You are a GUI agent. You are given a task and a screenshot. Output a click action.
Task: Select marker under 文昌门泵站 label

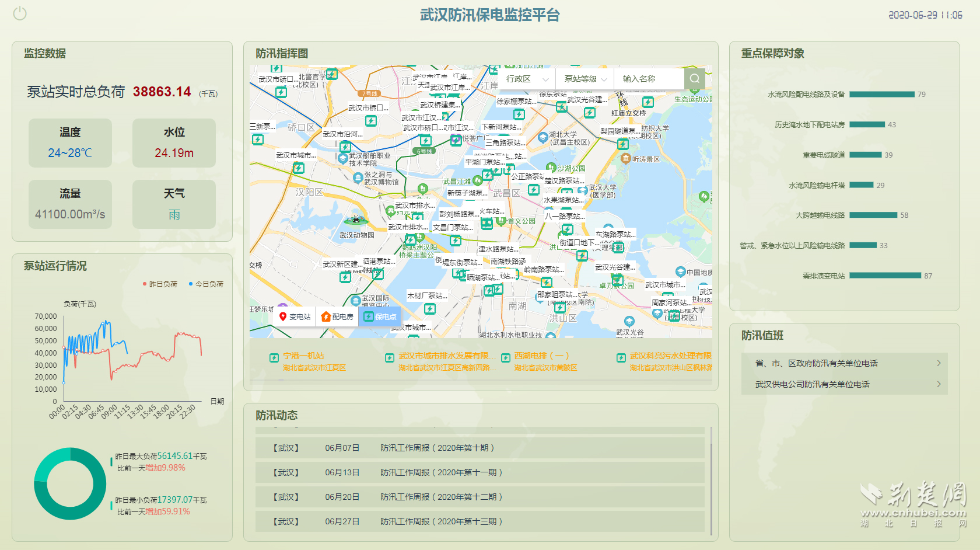[456, 240]
